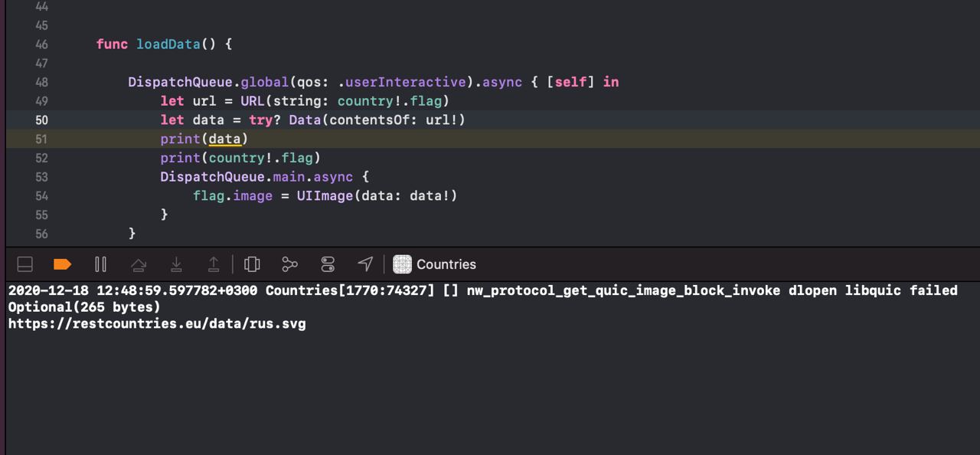Click line number 50 in the gutter
The width and height of the screenshot is (980, 455).
(x=41, y=119)
